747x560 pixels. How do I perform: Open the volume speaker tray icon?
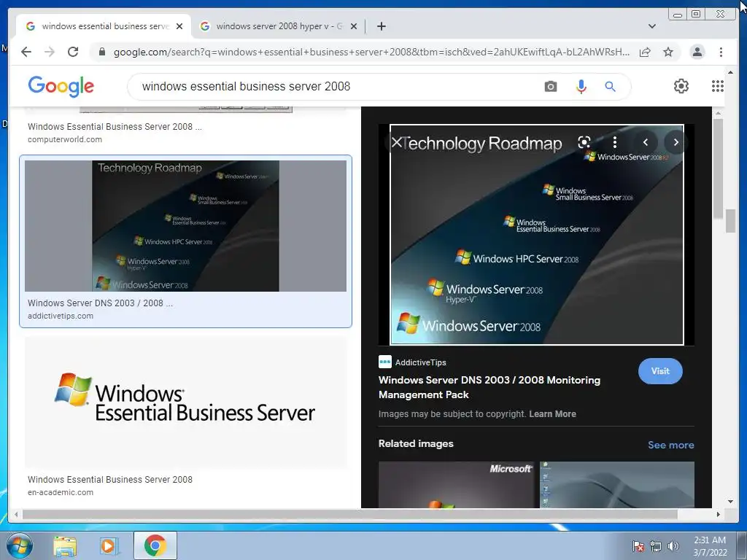pos(673,546)
